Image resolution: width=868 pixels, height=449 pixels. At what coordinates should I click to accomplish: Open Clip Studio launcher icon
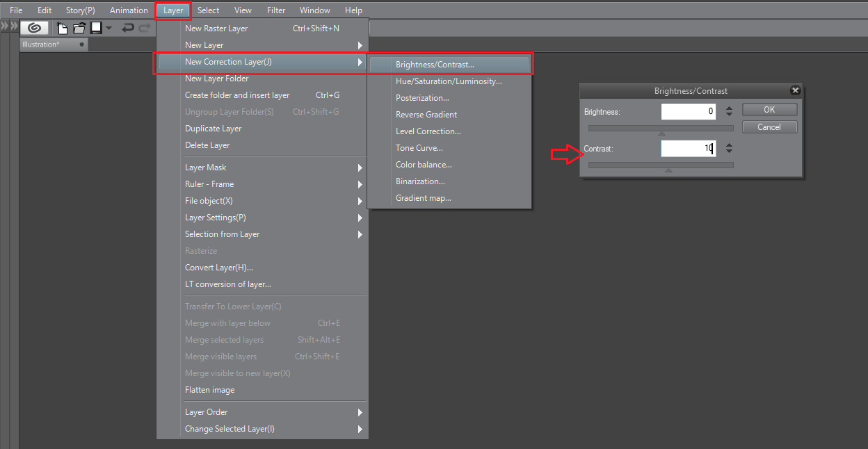click(34, 28)
